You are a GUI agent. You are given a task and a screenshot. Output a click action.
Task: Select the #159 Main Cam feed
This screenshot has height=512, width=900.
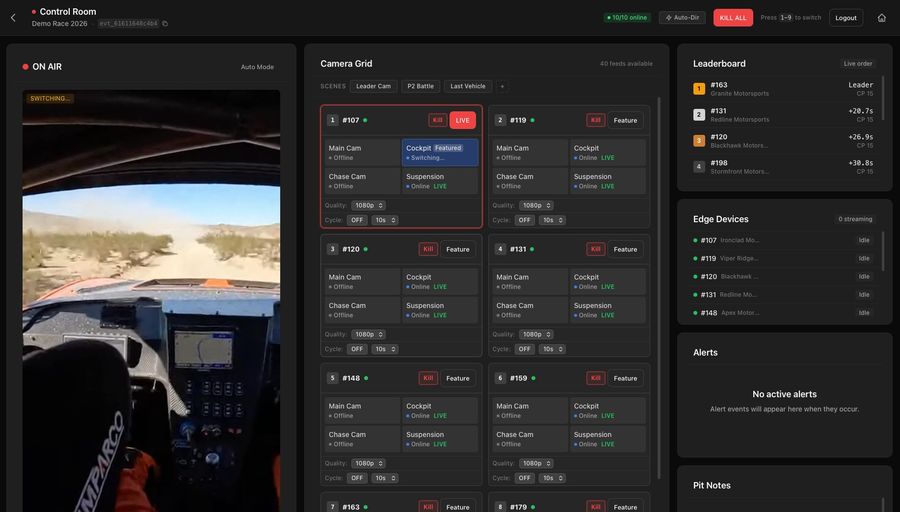click(x=530, y=410)
